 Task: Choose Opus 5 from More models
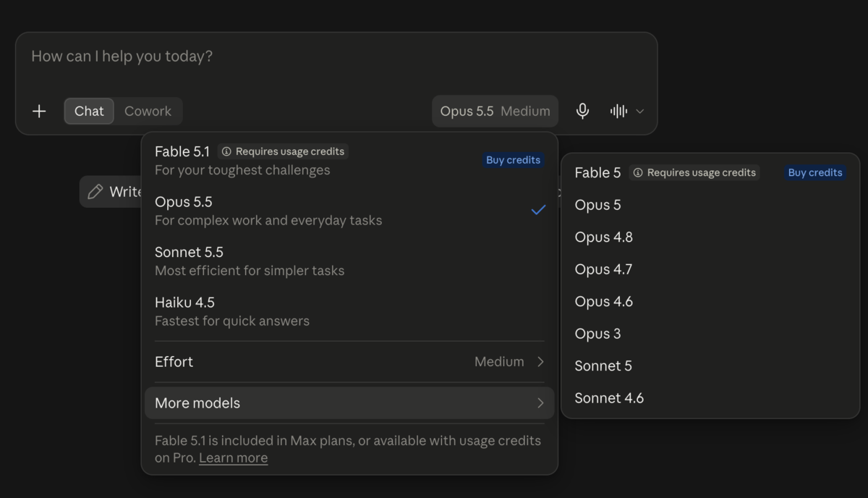click(x=710, y=205)
